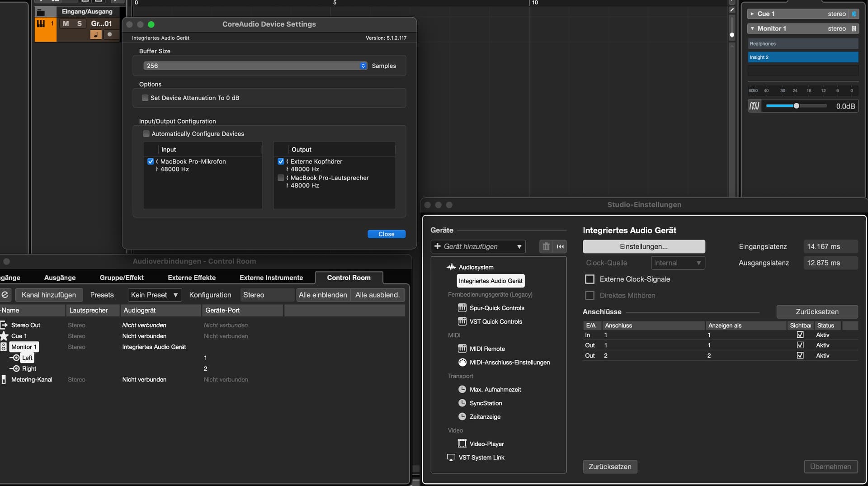Image resolution: width=868 pixels, height=486 pixels.
Task: Solo the Gr...01 track
Action: 80,24
